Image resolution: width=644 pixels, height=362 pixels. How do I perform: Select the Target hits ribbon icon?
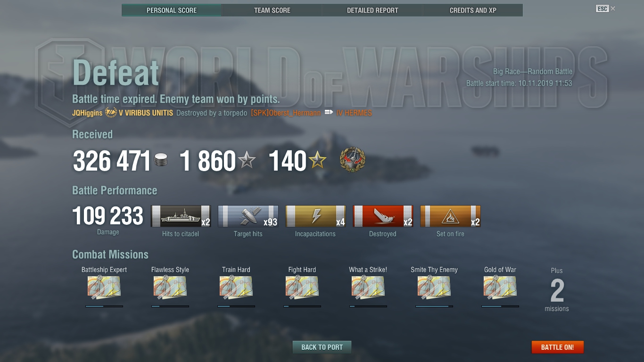tap(248, 216)
